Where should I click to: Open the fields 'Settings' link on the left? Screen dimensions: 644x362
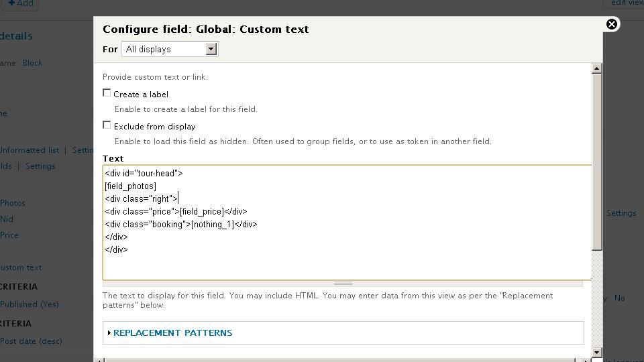tap(40, 166)
